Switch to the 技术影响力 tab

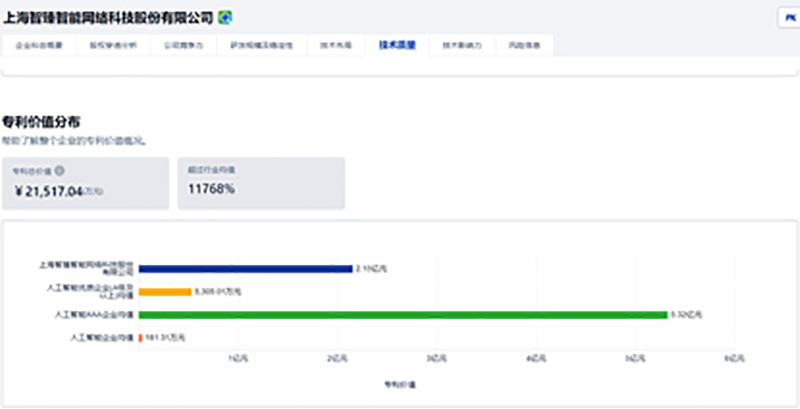pyautogui.click(x=460, y=45)
